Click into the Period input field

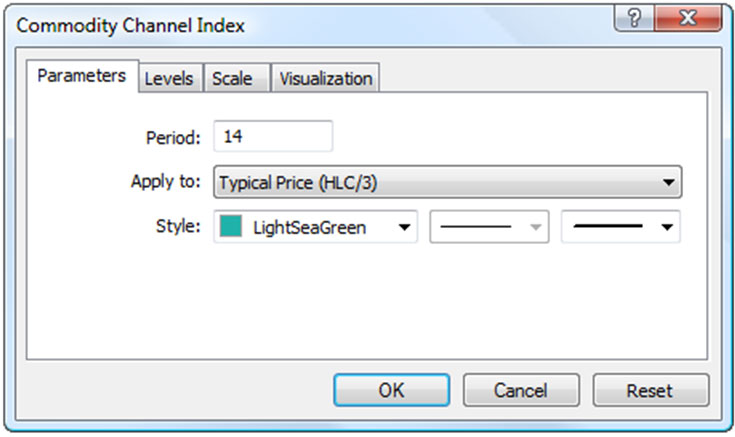tap(273, 136)
